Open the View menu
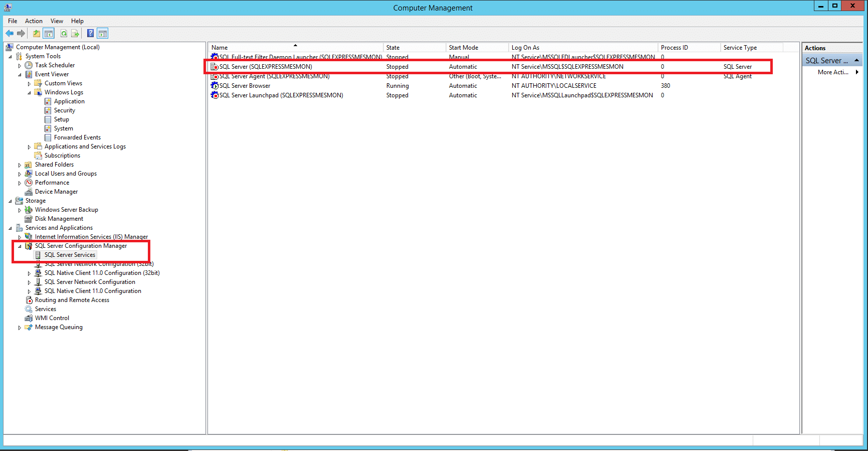The image size is (868, 451). [57, 21]
